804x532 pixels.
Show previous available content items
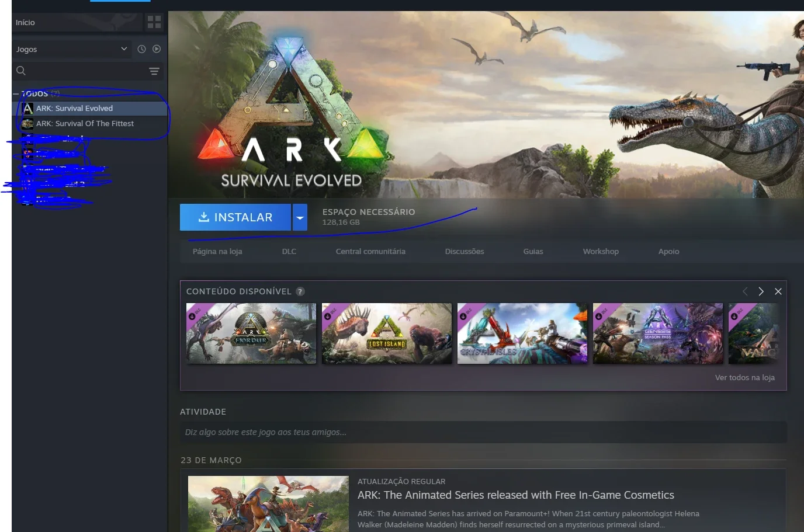coord(745,291)
